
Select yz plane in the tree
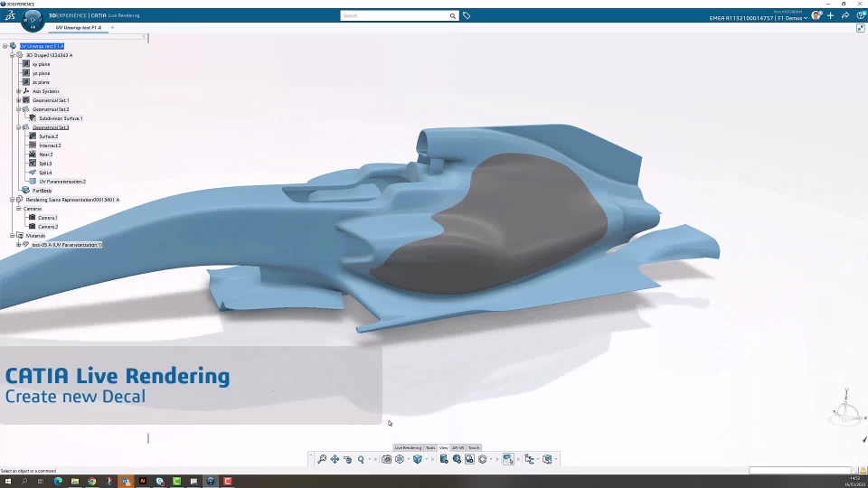coord(41,73)
